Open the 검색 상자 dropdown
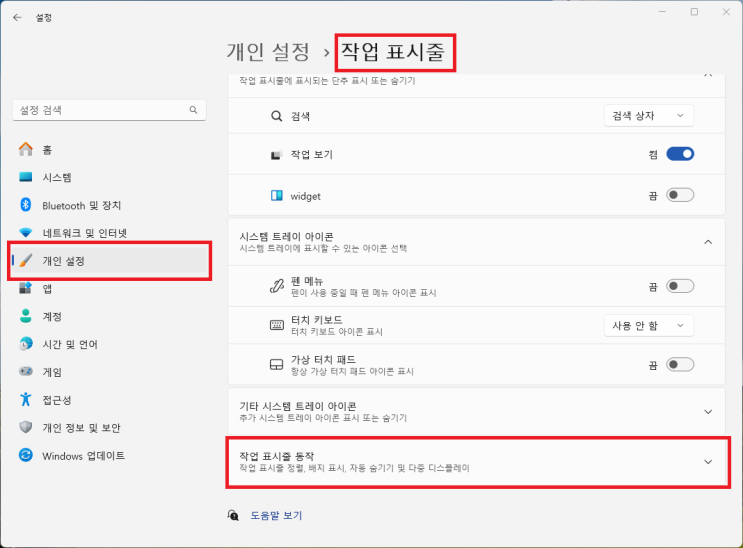Viewport: 743px width, 548px height. coord(649,116)
